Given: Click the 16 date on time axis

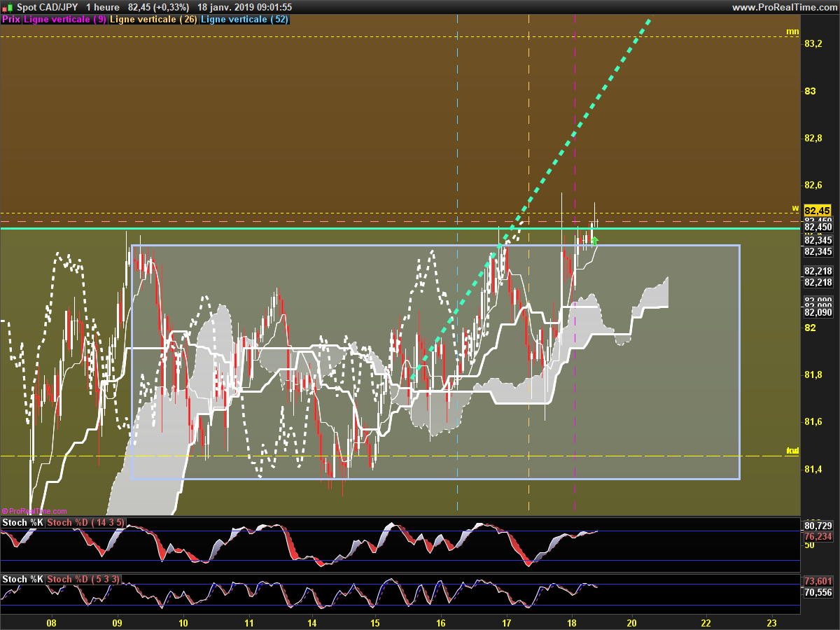Looking at the screenshot, I should (x=441, y=623).
